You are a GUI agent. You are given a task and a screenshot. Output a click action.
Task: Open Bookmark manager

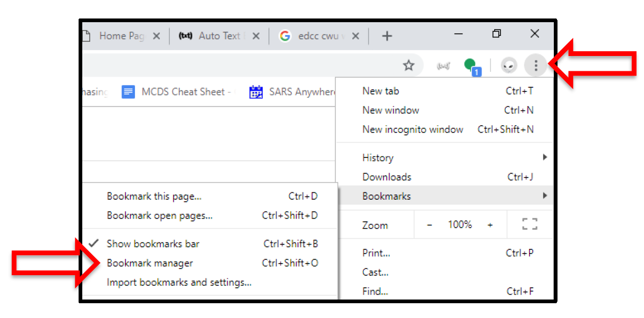210,263
